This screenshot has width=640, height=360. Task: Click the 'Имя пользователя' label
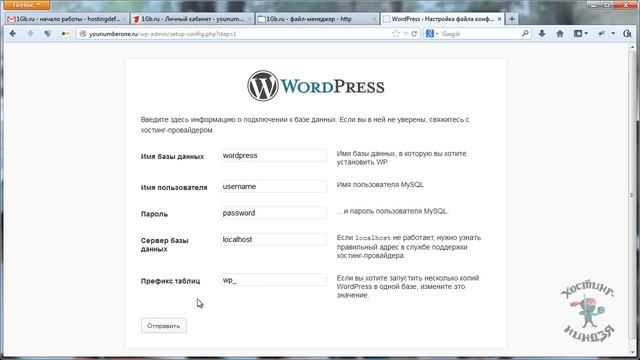174,188
